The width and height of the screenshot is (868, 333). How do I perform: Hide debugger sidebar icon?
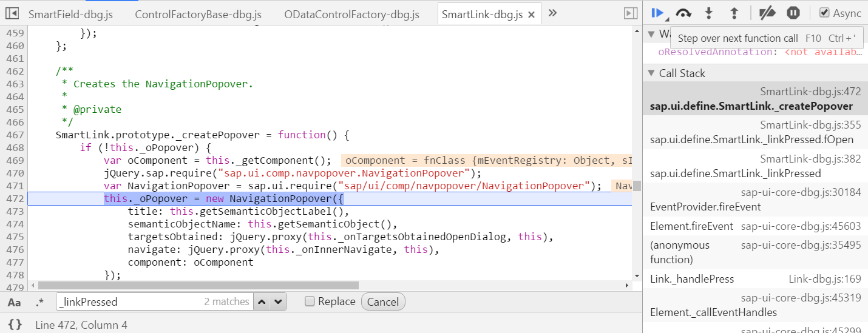click(631, 13)
